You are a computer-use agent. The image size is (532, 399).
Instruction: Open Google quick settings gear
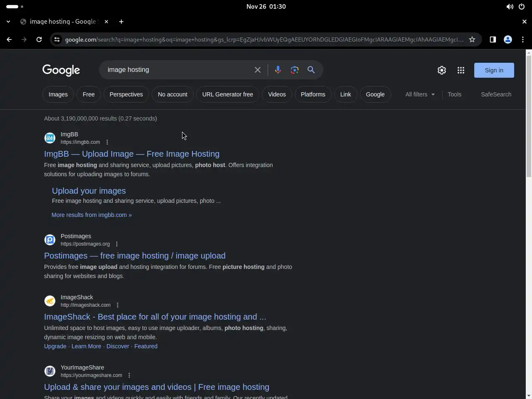442,70
